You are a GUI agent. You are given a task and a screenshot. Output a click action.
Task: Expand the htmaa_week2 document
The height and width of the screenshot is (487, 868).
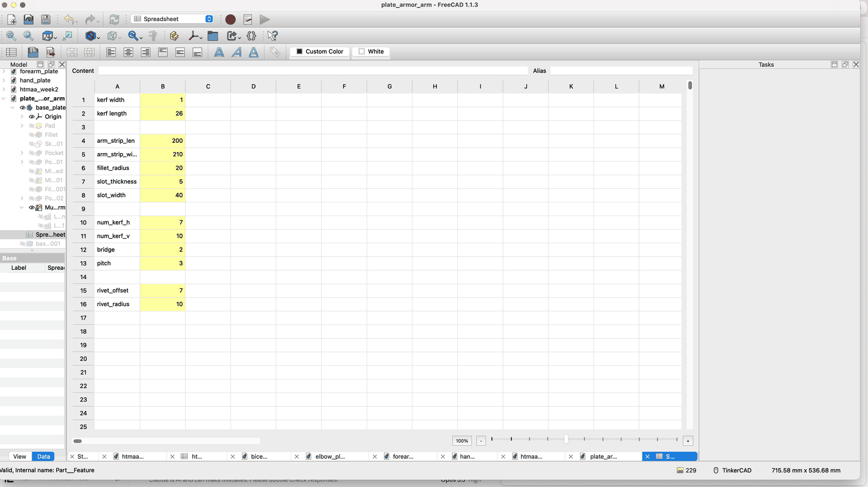coord(4,90)
